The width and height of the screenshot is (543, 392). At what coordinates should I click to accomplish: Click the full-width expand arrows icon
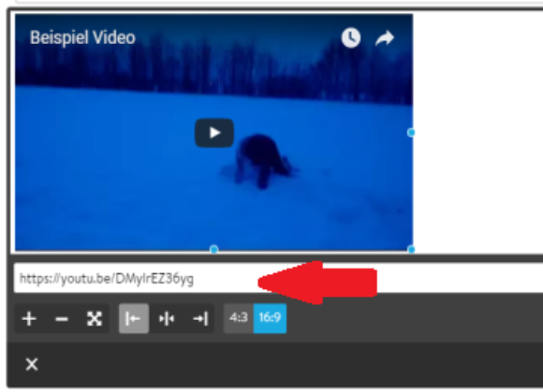[x=95, y=319]
